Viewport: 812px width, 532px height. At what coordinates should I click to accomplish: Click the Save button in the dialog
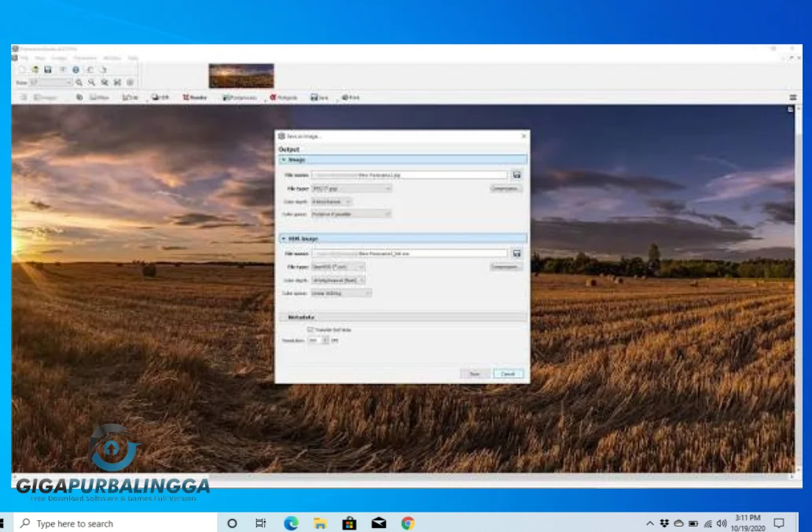[474, 373]
